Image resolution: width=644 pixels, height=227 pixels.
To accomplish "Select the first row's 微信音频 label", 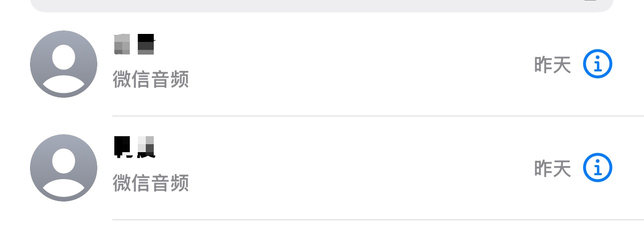I will point(151,79).
